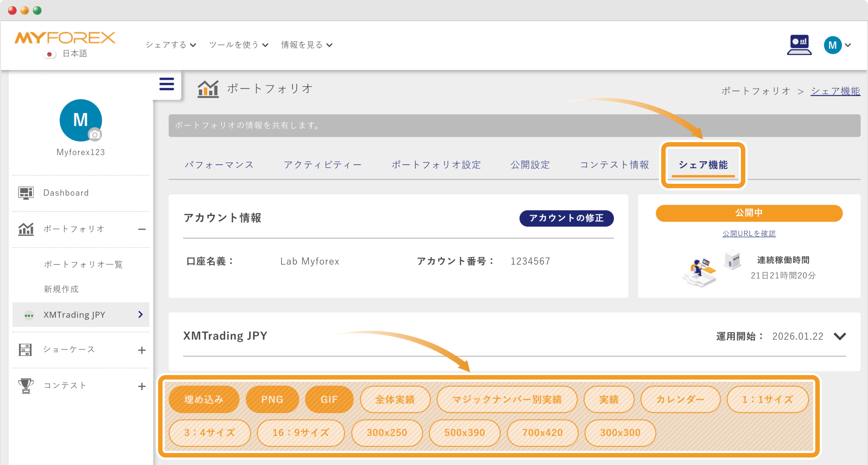Switch to コンテスト情報 tab
The height and width of the screenshot is (465, 868).
tap(615, 165)
